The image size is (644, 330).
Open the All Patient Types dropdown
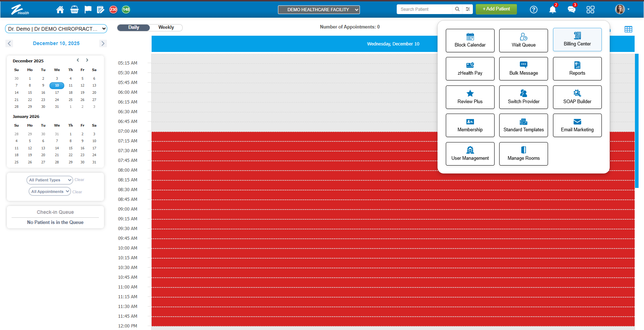click(x=50, y=180)
